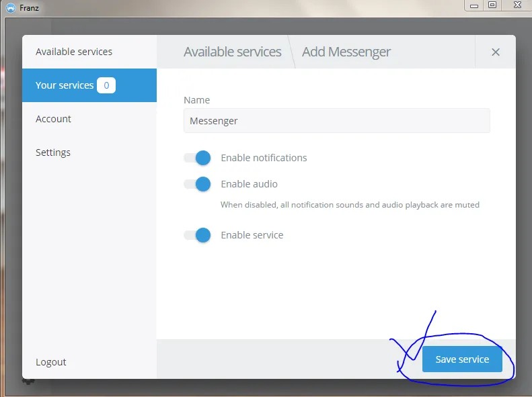Disable the Enable service switch

coord(197,235)
